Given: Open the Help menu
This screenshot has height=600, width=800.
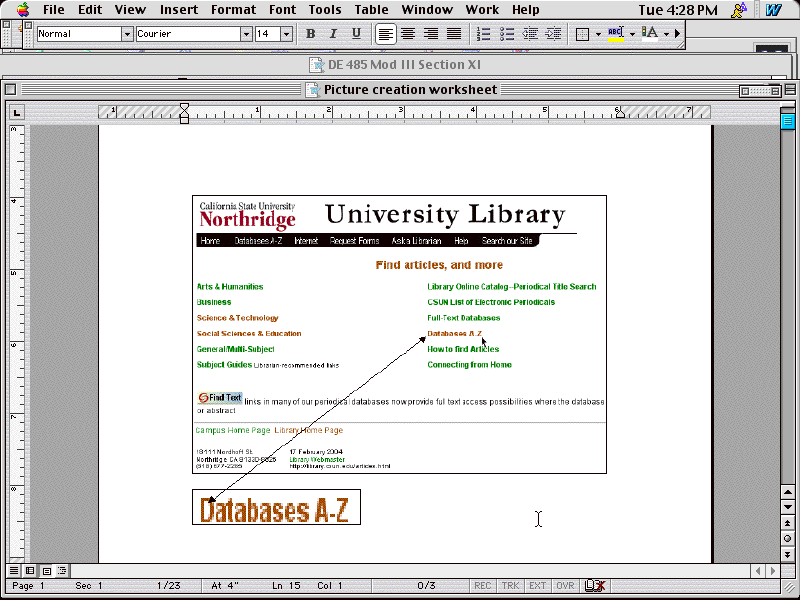Looking at the screenshot, I should coord(526,10).
